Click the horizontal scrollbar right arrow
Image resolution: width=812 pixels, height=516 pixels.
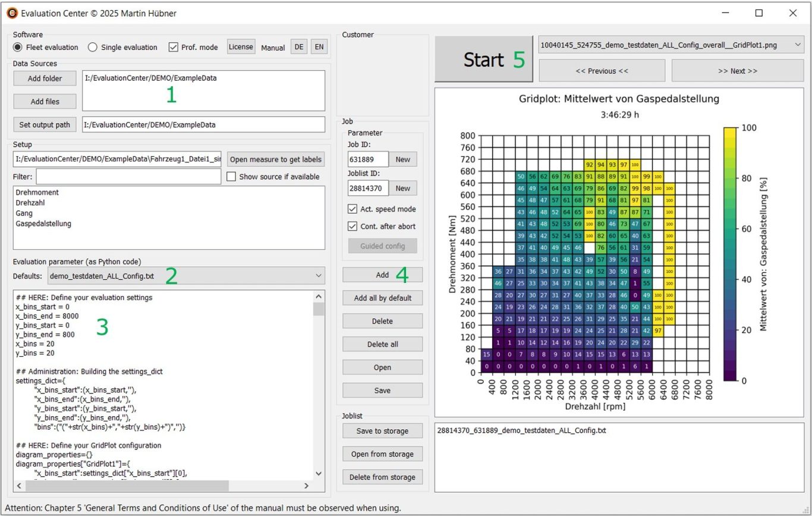click(x=307, y=486)
